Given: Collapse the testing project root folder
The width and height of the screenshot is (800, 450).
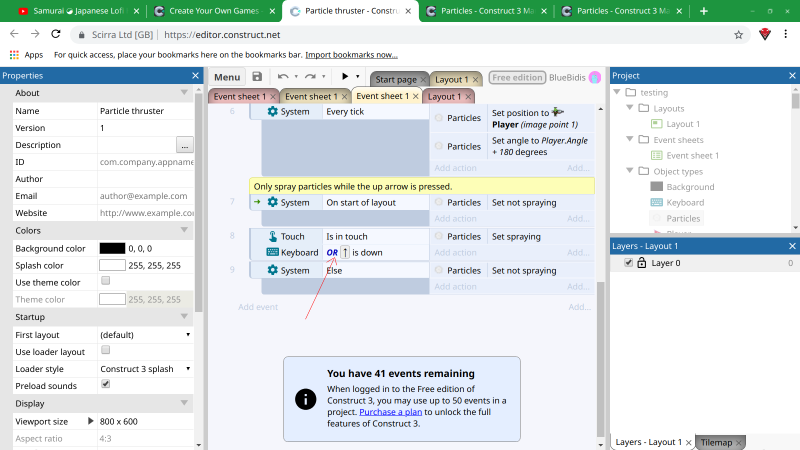Looking at the screenshot, I should 617,92.
